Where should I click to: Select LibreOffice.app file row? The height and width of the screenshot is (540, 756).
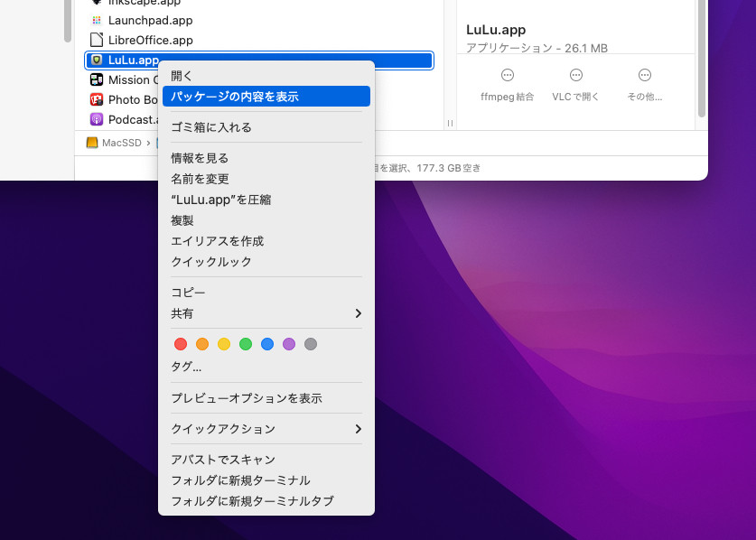coord(259,40)
